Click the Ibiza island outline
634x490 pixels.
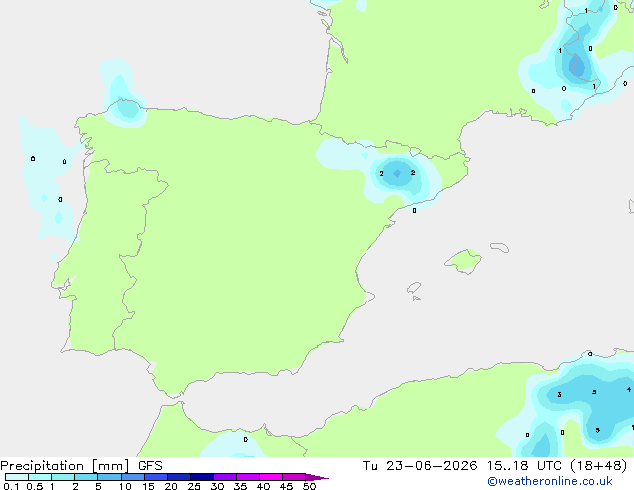pyautogui.click(x=414, y=288)
